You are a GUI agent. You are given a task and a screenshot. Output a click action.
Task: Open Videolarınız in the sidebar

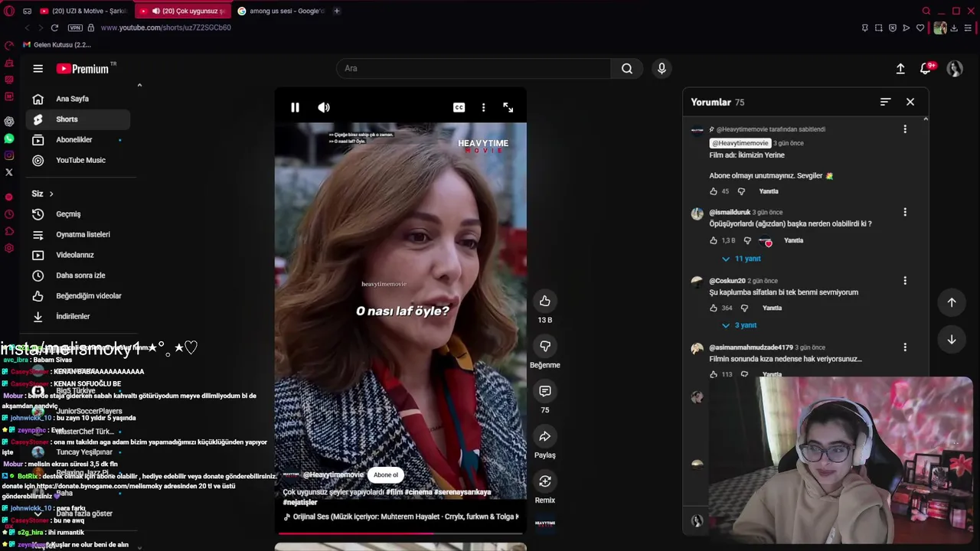pyautogui.click(x=78, y=255)
